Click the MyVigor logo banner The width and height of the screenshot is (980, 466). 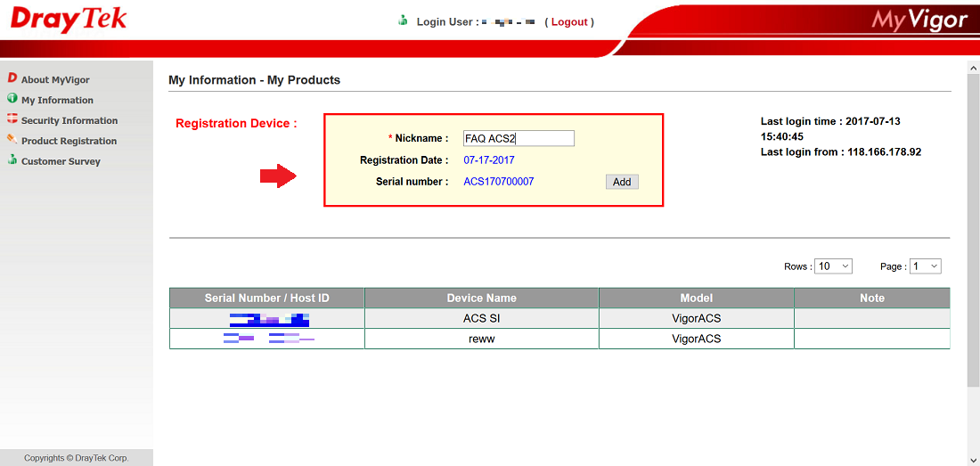[x=919, y=20]
